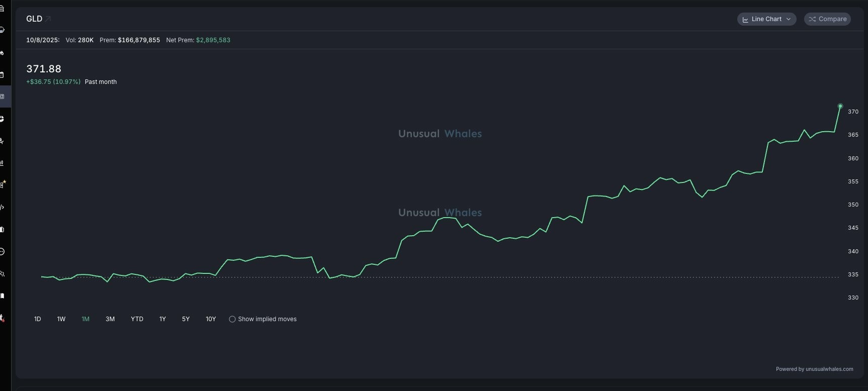Open the Powered by unusualwhales.com link

coord(814,369)
